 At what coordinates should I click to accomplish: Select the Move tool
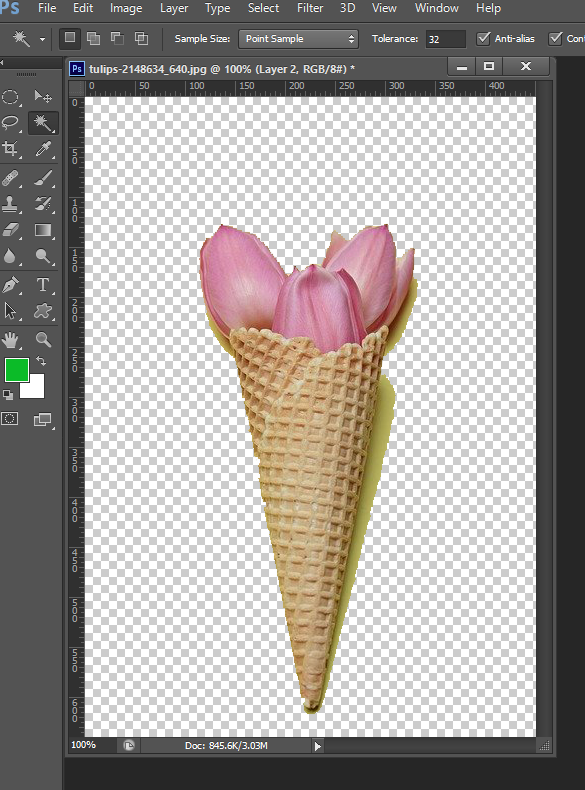[43, 96]
